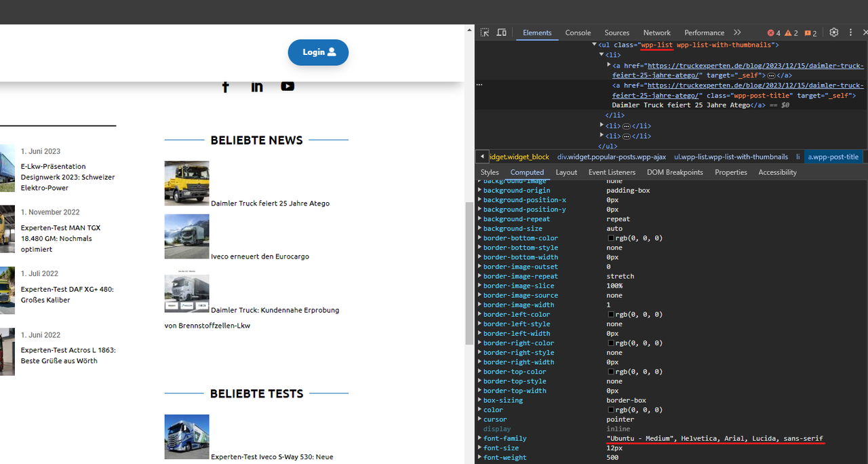This screenshot has width=868, height=464.
Task: Click the Login button
Action: tap(318, 52)
